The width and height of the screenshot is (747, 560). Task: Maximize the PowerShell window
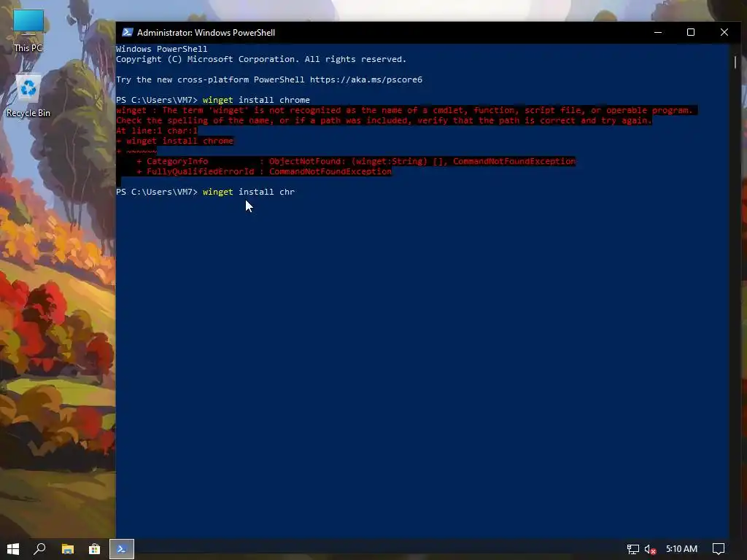click(x=691, y=32)
